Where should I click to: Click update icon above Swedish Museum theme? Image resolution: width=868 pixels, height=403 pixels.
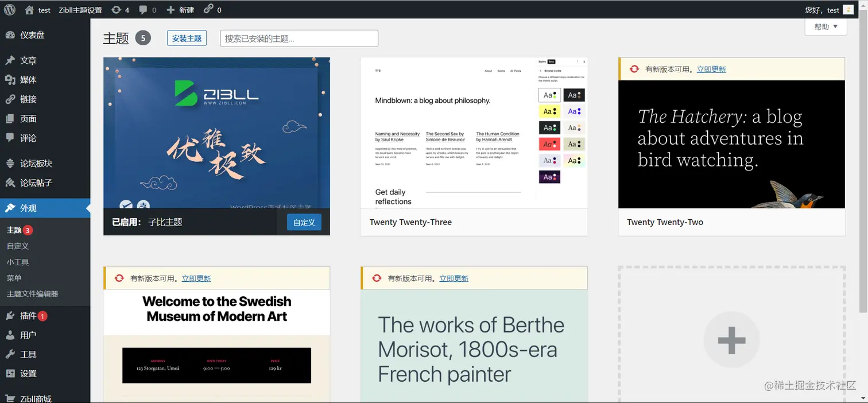[119, 278]
